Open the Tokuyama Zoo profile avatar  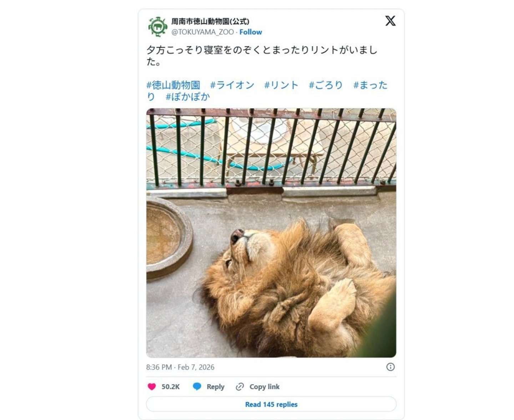click(157, 27)
